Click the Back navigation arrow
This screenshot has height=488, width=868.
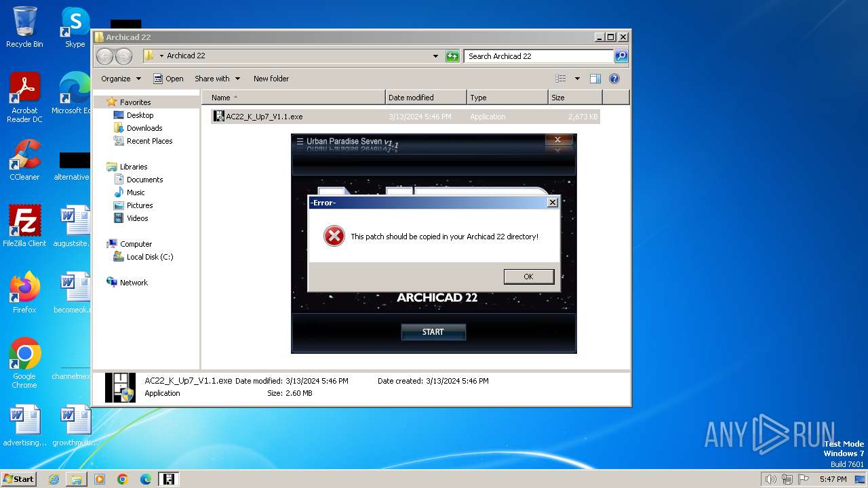click(x=104, y=56)
